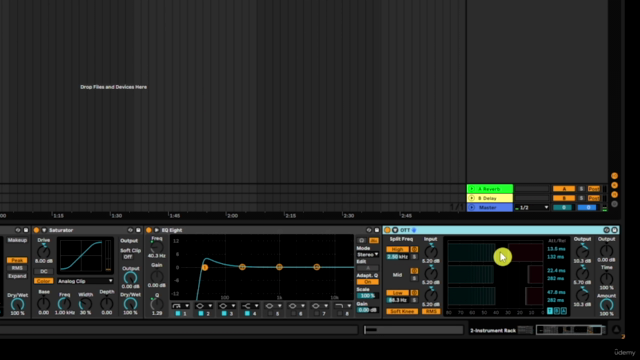
Task: Enable EQ band 5 activator
Action: (x=270, y=313)
